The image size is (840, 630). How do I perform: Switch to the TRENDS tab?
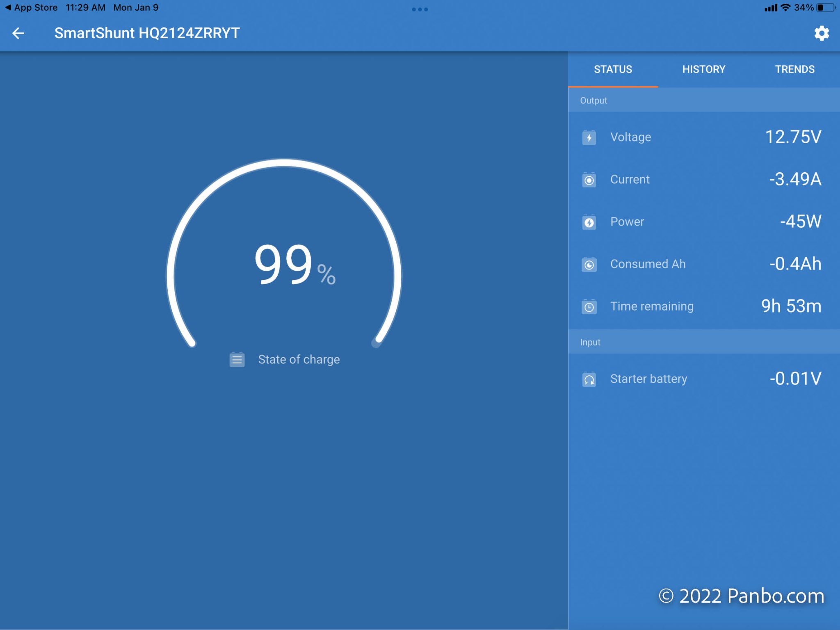pyautogui.click(x=795, y=69)
